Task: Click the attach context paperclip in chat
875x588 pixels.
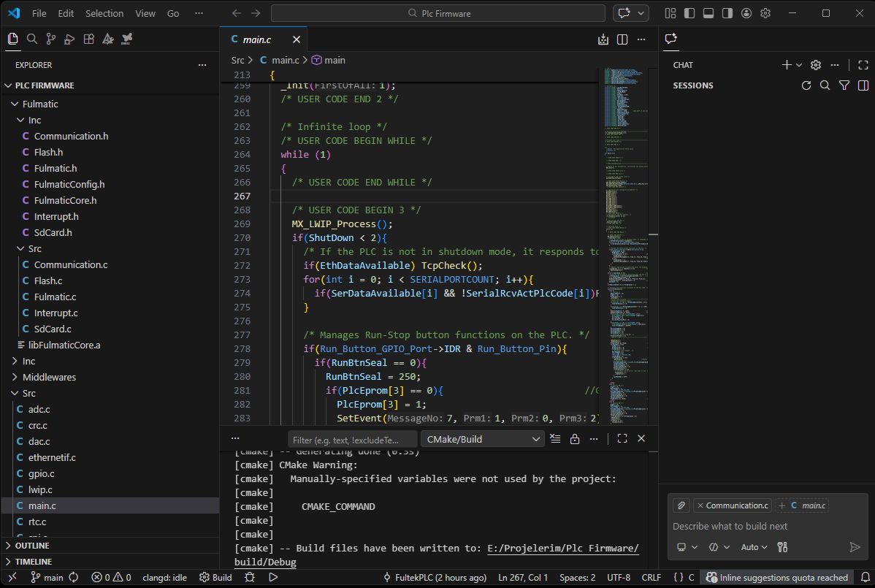Action: [x=680, y=505]
